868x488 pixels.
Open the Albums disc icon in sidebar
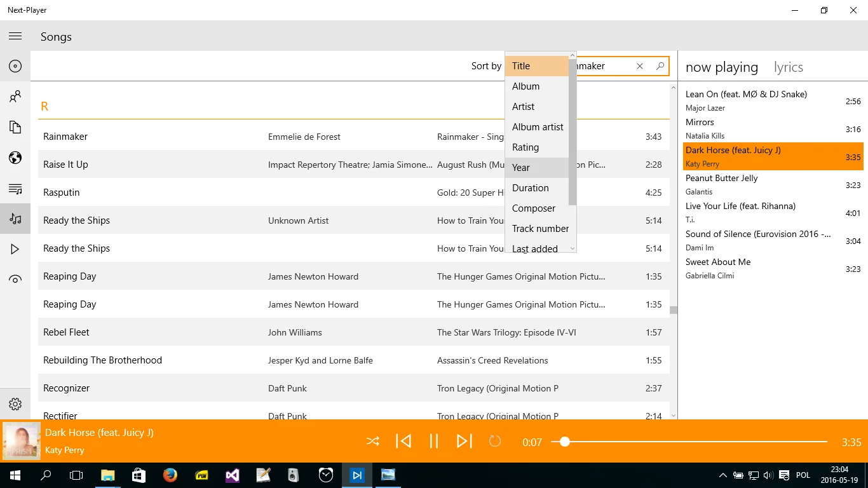(15, 66)
